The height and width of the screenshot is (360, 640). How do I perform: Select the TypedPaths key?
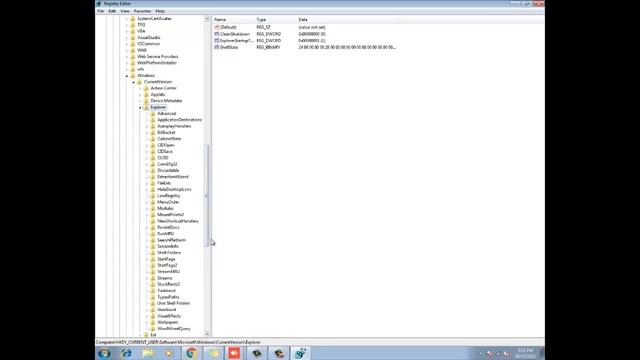coord(168,297)
